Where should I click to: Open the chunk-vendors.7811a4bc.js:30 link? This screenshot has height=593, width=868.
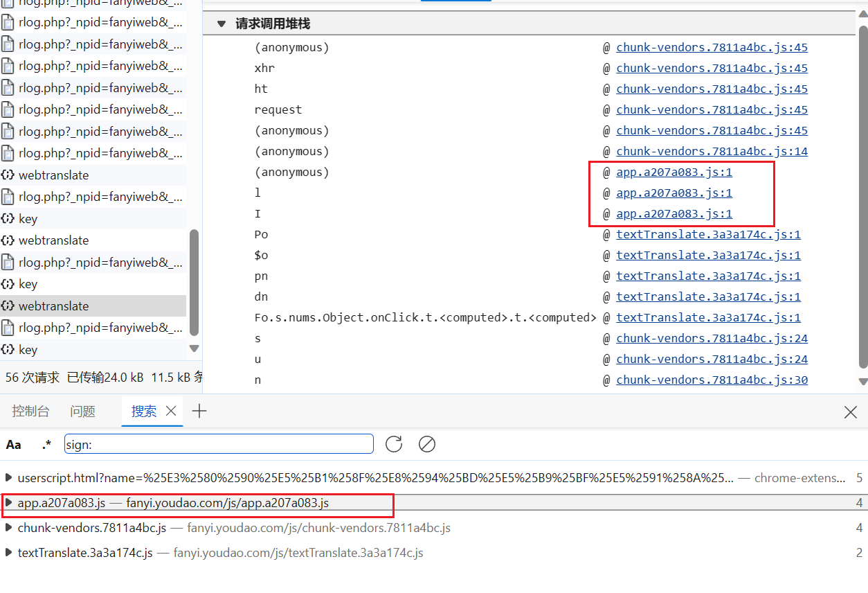pyautogui.click(x=712, y=380)
